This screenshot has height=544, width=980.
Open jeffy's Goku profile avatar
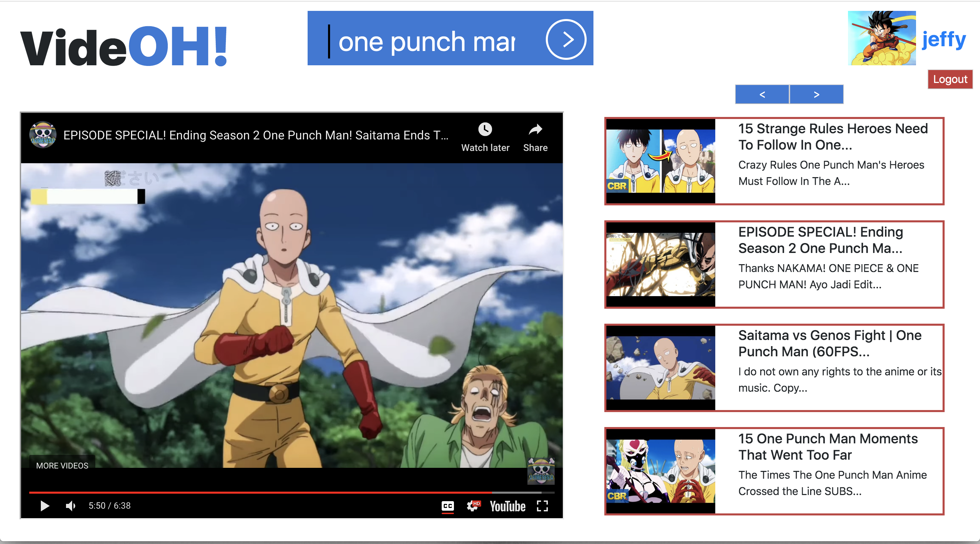(881, 38)
